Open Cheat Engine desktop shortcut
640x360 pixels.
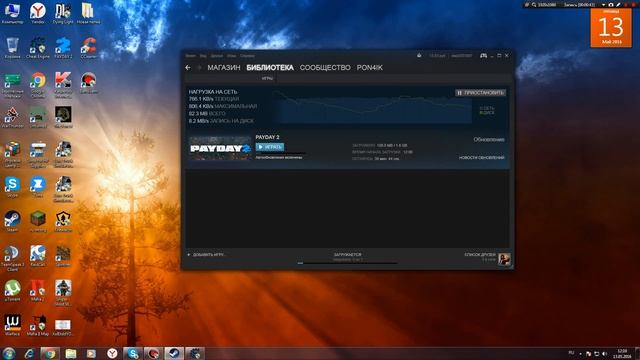[x=38, y=48]
